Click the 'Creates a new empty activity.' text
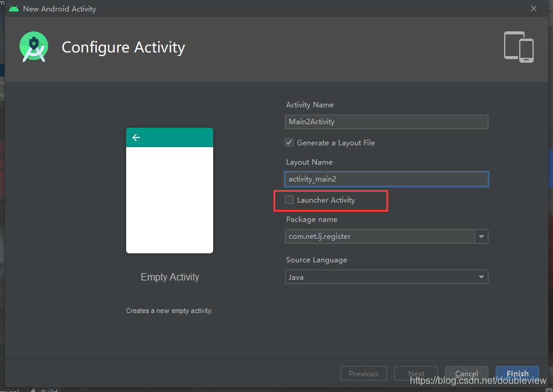553x392 pixels. point(170,311)
